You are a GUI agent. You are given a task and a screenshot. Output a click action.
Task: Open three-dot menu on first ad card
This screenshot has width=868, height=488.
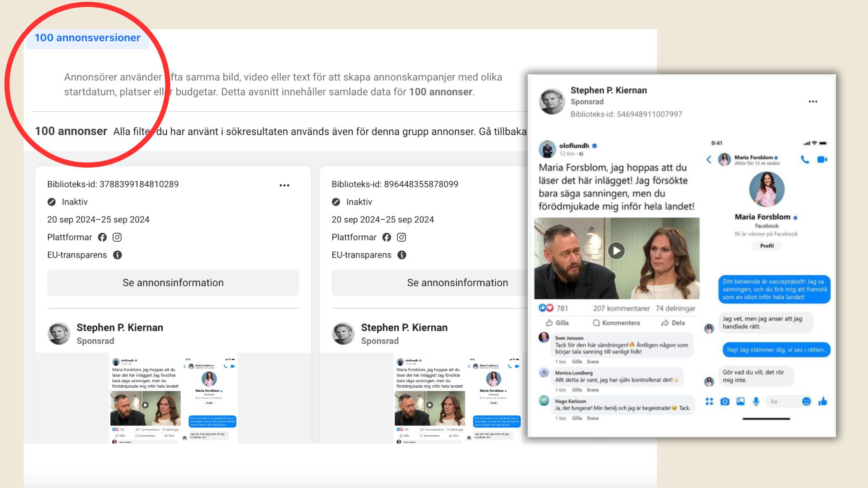(284, 185)
